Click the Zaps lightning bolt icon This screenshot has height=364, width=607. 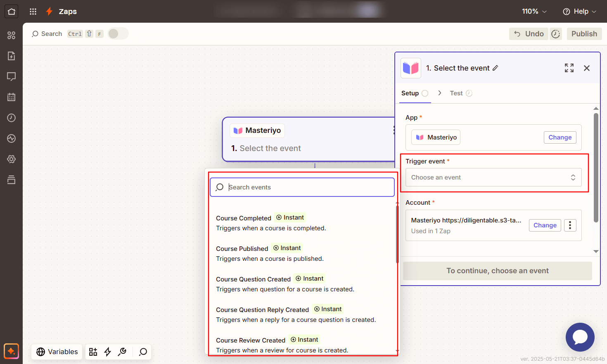[x=49, y=12]
